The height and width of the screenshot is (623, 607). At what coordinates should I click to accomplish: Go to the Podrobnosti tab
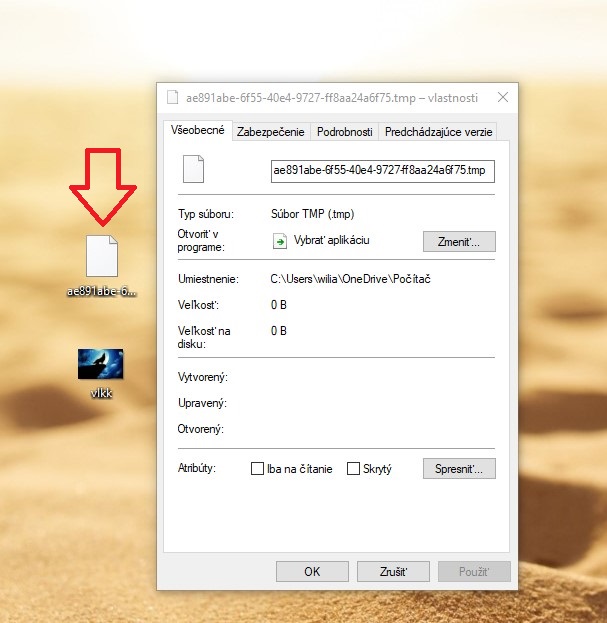345,132
